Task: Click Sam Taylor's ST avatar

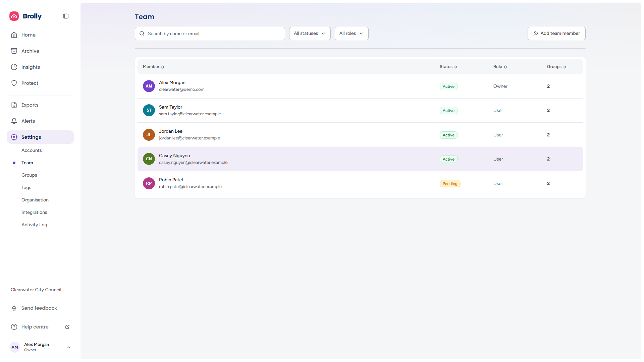Action: coord(149,110)
